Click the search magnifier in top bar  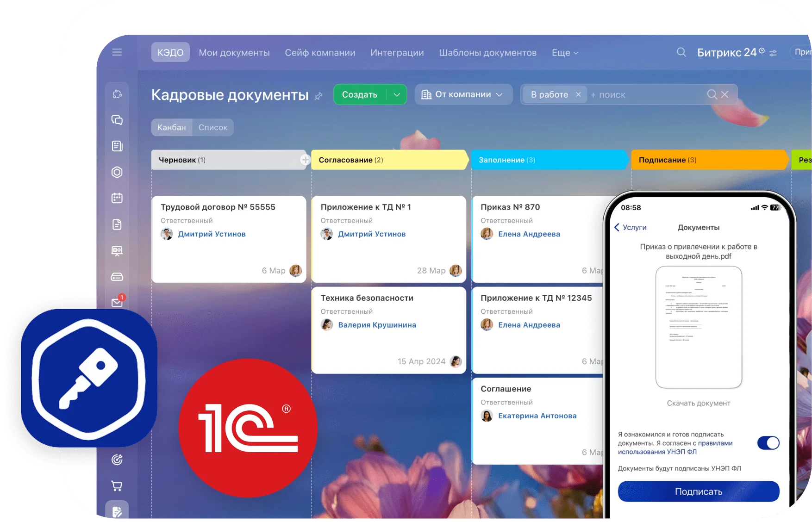pyautogui.click(x=681, y=52)
